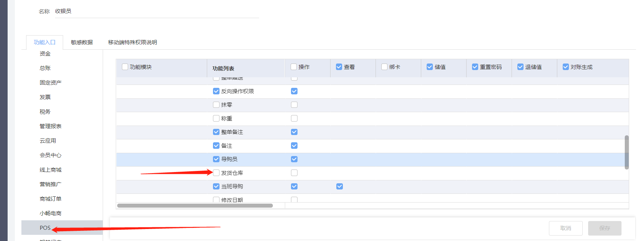Switch to the 敏感数据 tab

[x=82, y=42]
